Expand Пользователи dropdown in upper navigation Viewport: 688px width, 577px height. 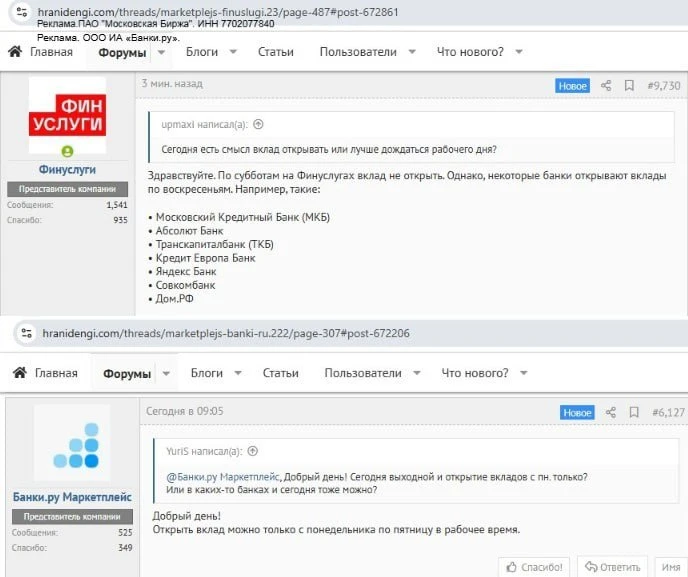[412, 52]
